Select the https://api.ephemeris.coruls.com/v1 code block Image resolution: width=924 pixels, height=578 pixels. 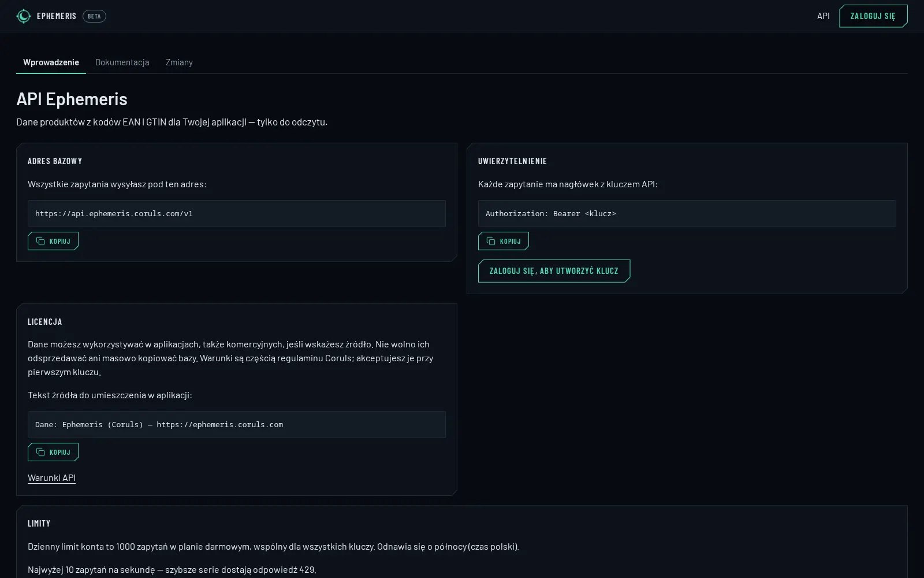tap(237, 213)
